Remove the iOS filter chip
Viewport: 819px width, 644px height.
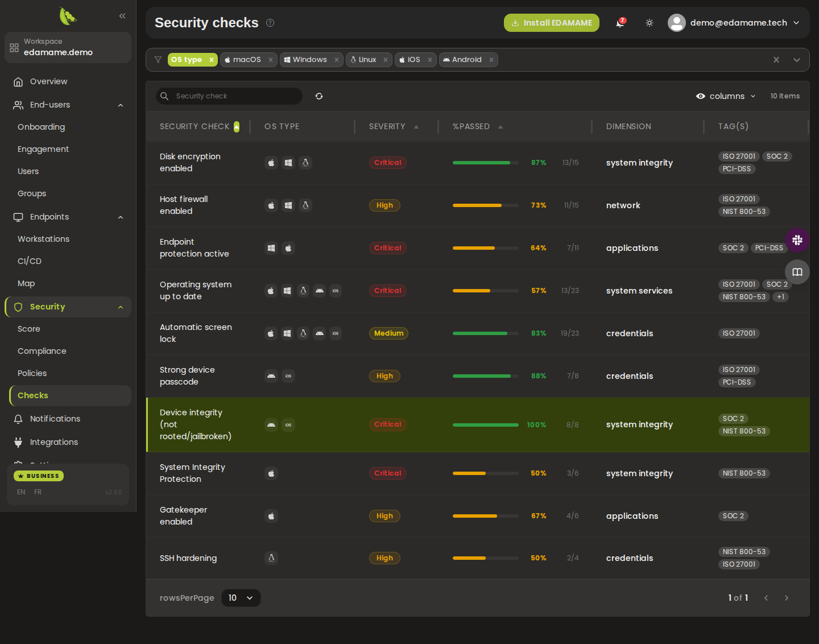pos(430,60)
